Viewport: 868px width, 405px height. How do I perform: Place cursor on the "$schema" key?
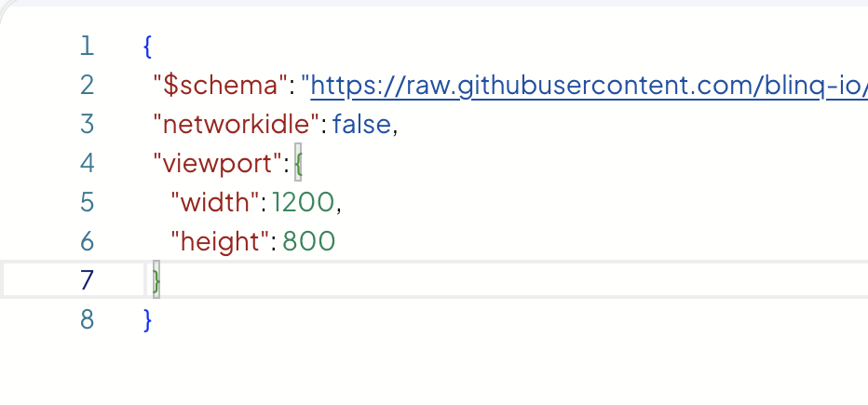(x=219, y=86)
